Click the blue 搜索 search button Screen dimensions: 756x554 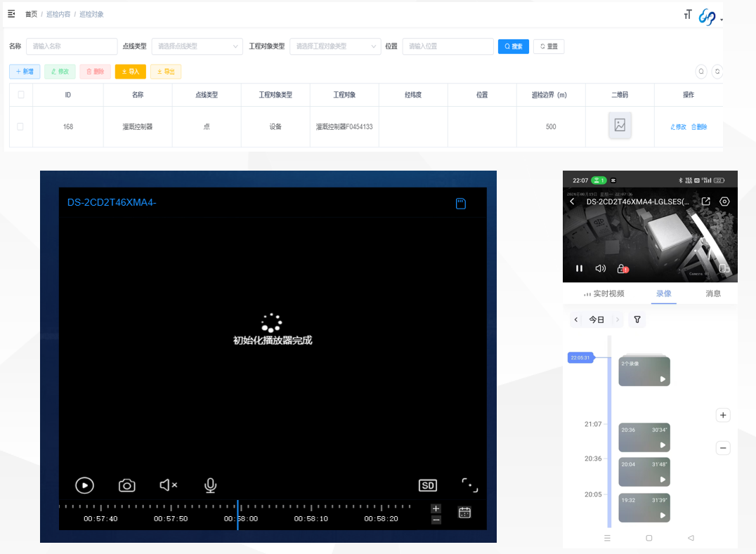point(513,46)
